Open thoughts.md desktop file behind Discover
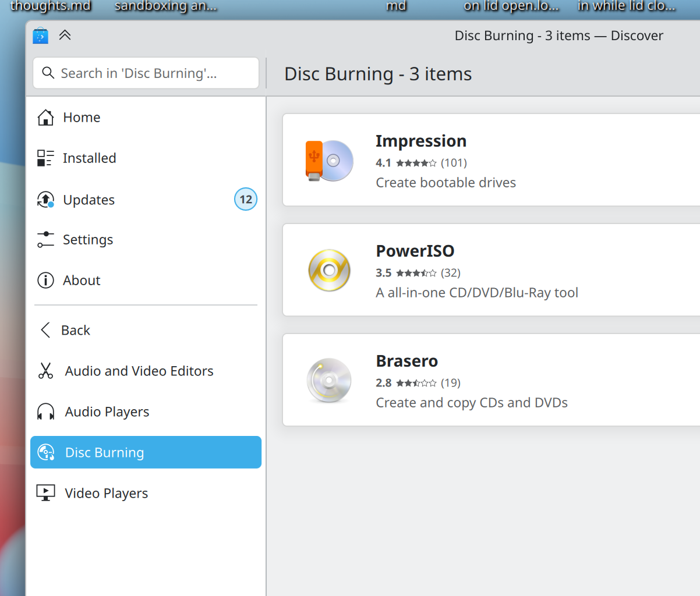Screen dimensions: 700x596 pos(51,6)
